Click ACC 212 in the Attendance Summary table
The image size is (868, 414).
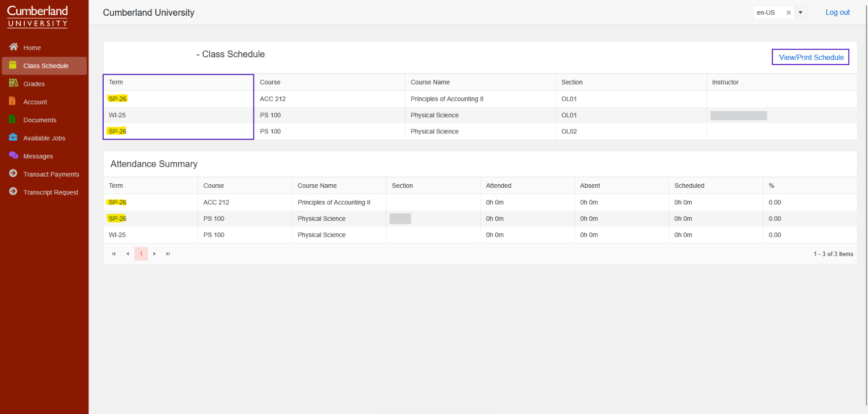click(216, 202)
